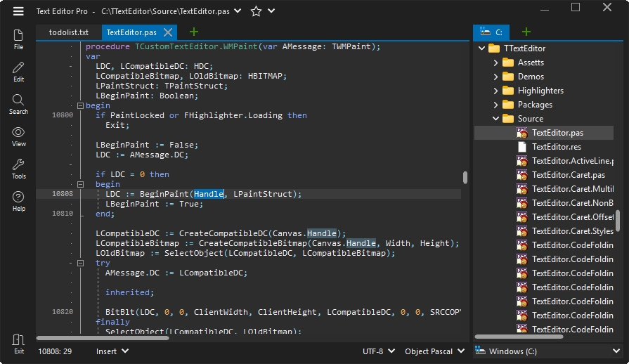Open the Search sidebar tool
The height and width of the screenshot is (364, 629).
18,103
